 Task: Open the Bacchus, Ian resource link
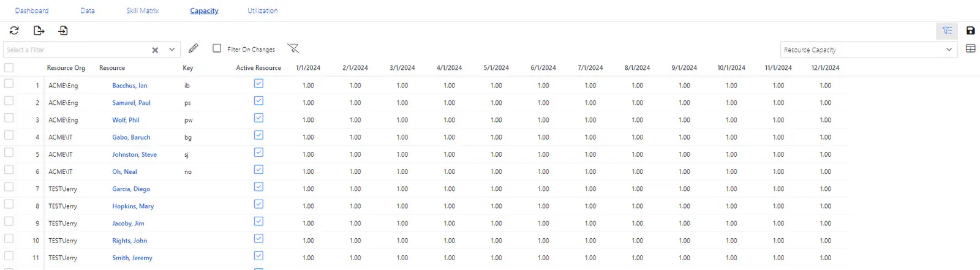tap(130, 86)
